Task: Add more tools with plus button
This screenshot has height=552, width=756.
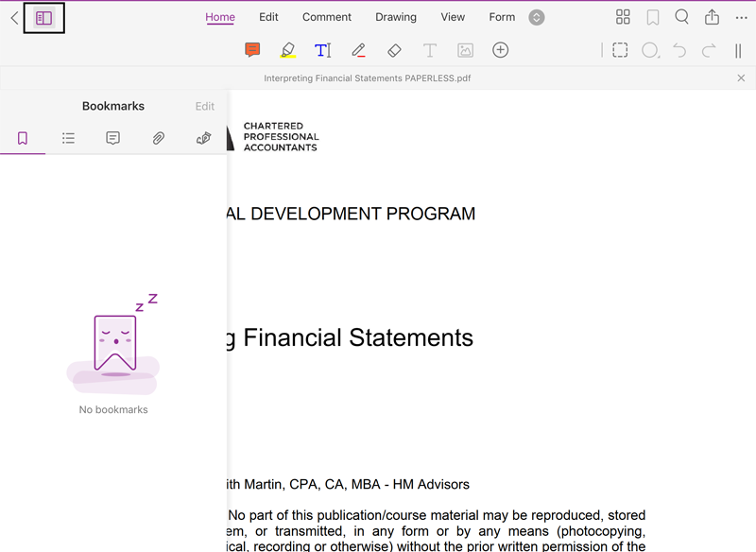Action: pos(501,50)
